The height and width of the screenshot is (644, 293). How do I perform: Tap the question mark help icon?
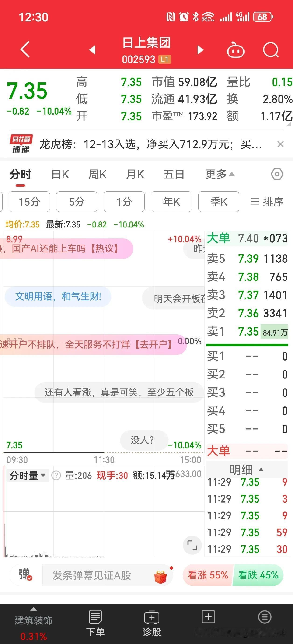point(56,475)
